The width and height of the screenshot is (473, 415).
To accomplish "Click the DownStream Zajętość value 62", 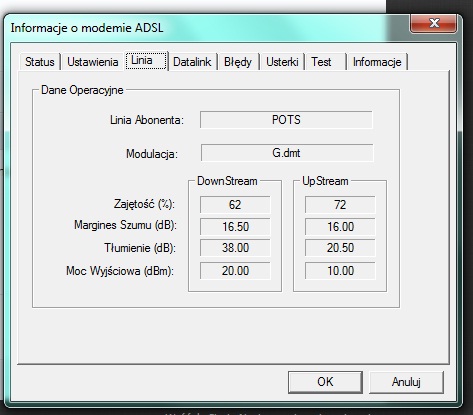I will tap(235, 204).
